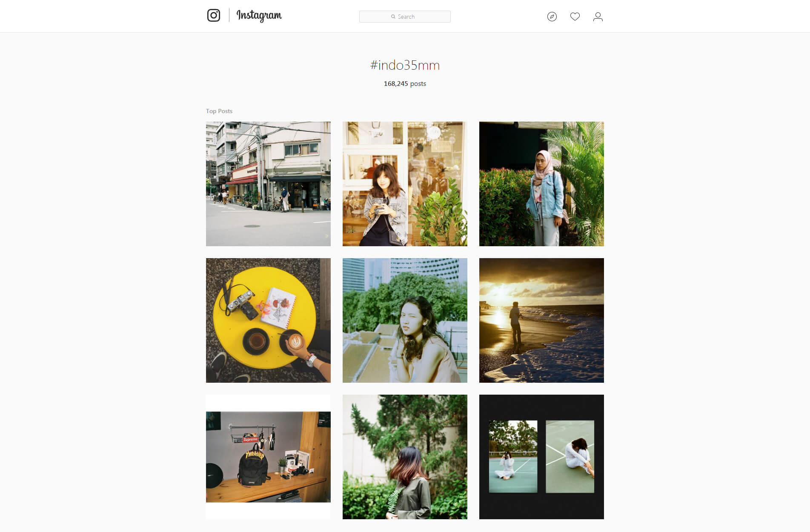Open the yellow table with camera photo

(x=268, y=320)
